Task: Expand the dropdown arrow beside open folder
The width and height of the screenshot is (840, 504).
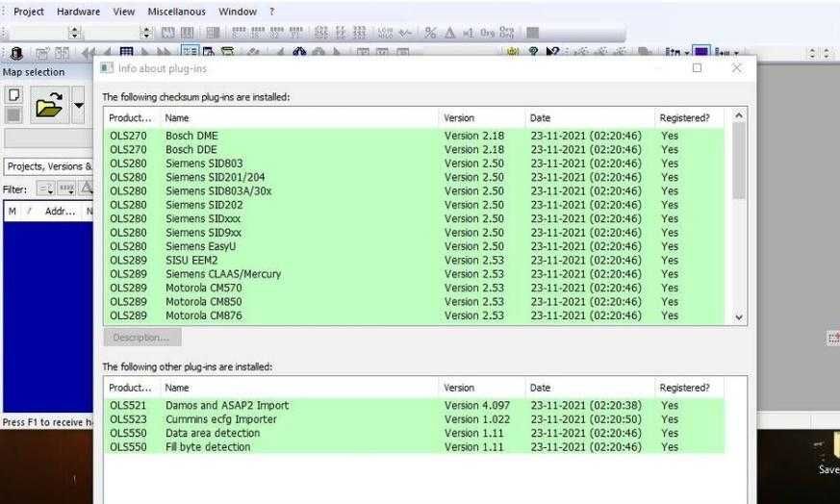Action: point(78,105)
